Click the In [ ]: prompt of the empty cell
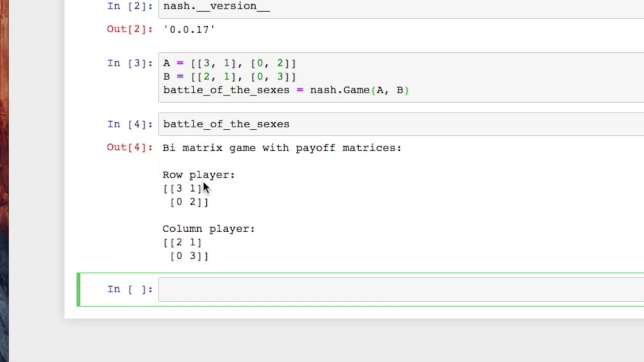Screen dimensions: 644x362 pos(130,289)
